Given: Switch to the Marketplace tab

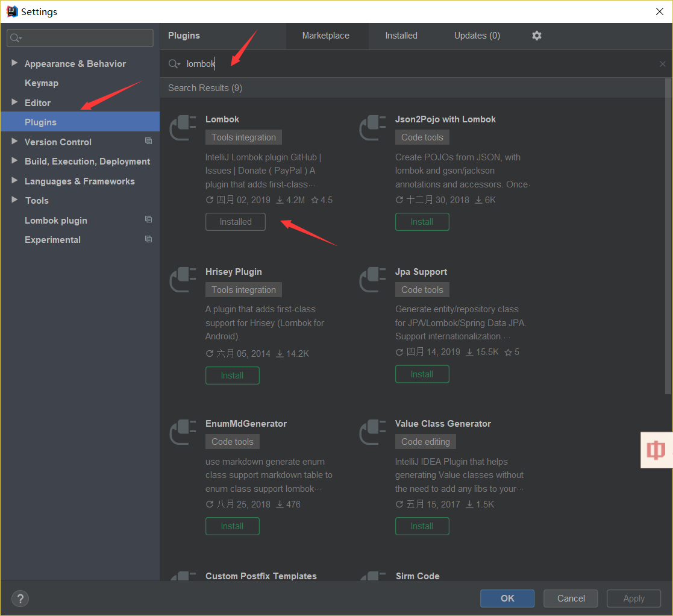Looking at the screenshot, I should (326, 36).
